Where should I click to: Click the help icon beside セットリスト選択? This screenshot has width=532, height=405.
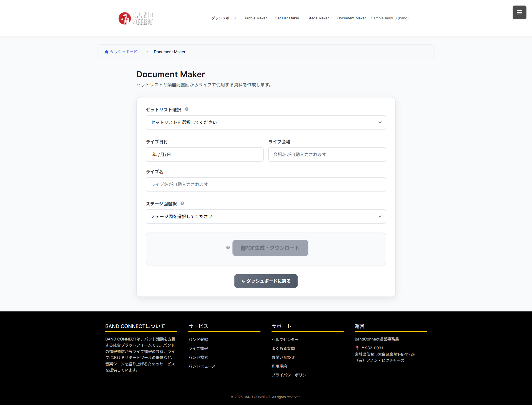(187, 109)
